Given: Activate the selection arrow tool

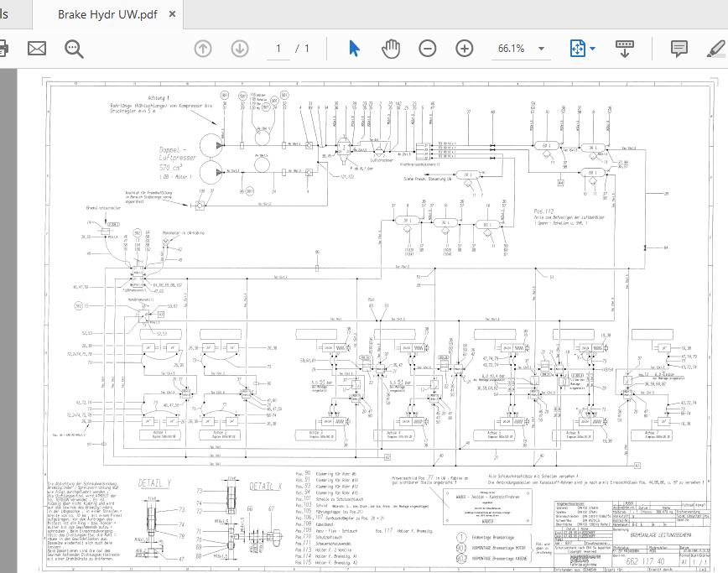Looking at the screenshot, I should [354, 48].
